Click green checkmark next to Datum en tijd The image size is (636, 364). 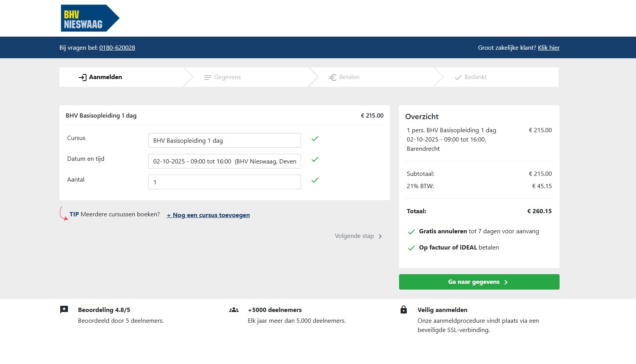pyautogui.click(x=315, y=159)
